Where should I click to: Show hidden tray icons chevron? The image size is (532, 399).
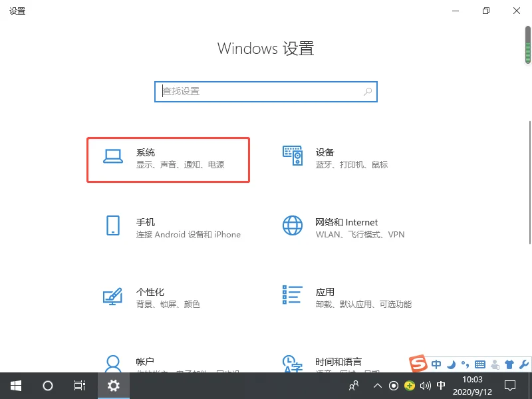coord(377,386)
